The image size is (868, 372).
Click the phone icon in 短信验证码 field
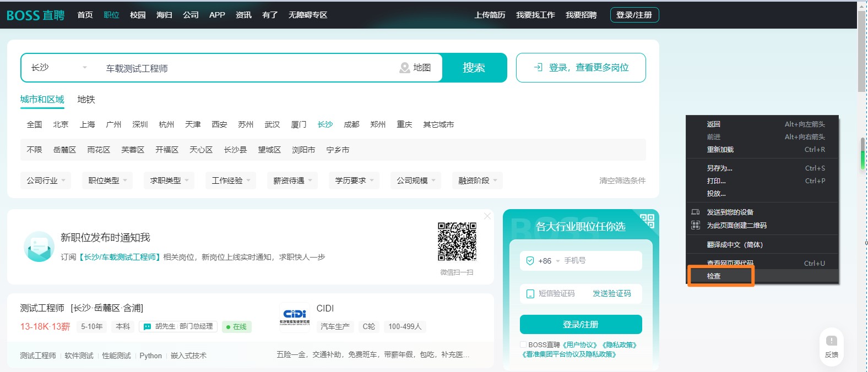click(x=530, y=294)
